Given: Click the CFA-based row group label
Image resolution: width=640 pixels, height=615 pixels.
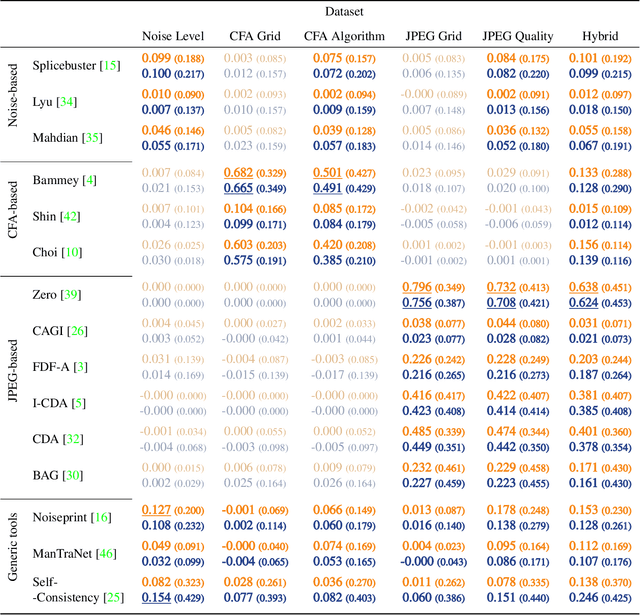Looking at the screenshot, I should [13, 210].
